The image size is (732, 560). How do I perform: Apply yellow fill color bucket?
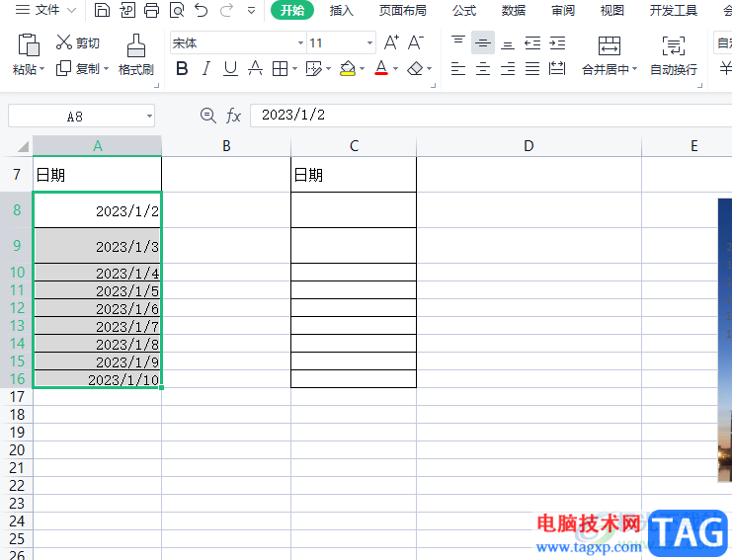[x=348, y=68]
